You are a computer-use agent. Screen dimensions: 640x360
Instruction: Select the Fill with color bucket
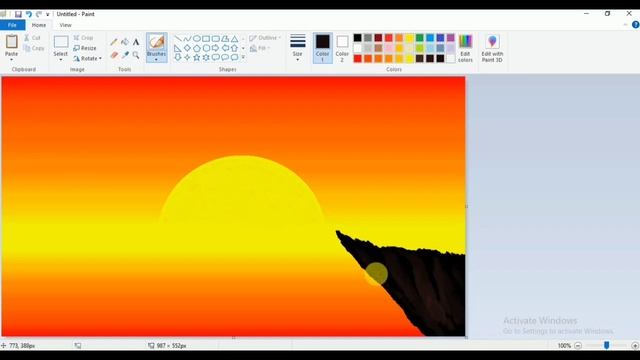pos(125,42)
